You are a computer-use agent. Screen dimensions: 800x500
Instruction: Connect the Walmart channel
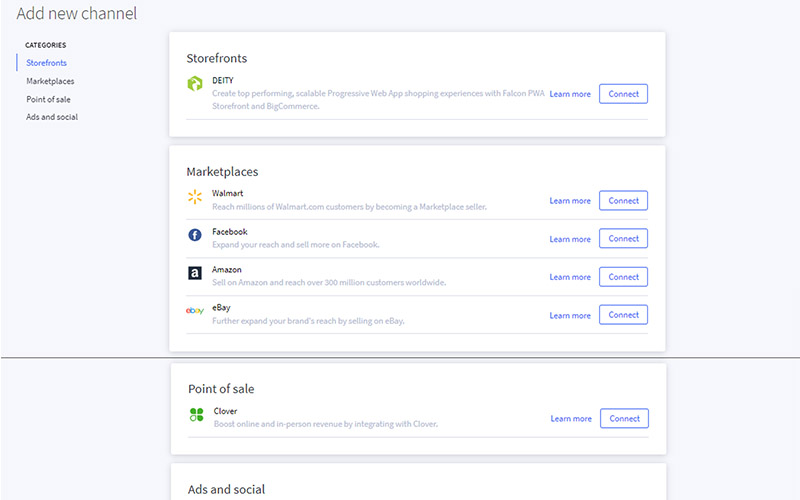click(623, 201)
